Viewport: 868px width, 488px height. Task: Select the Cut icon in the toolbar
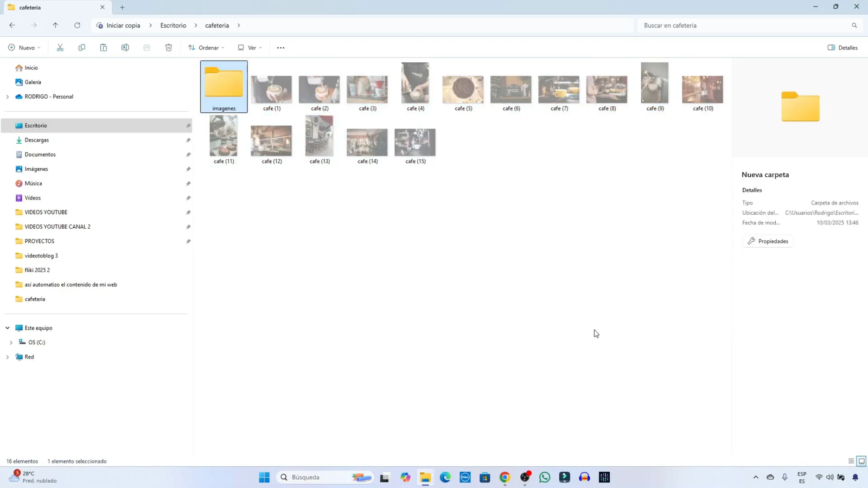coord(60,47)
